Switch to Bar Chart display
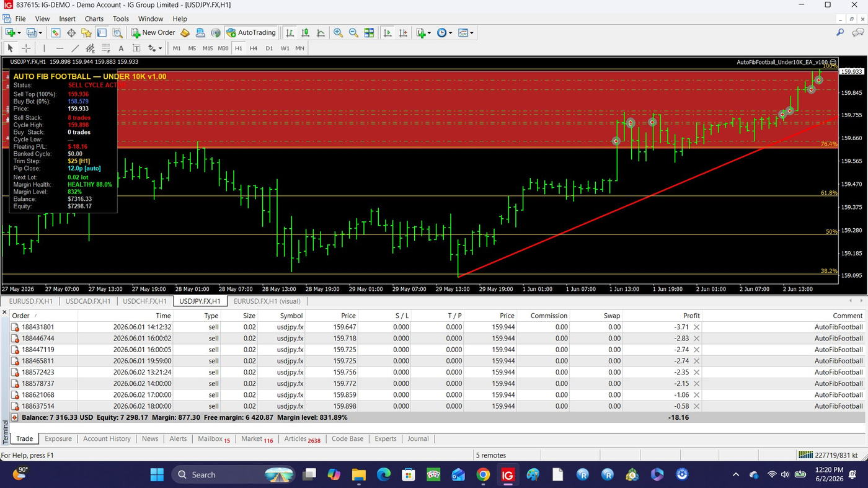The width and height of the screenshot is (868, 488). point(290,32)
